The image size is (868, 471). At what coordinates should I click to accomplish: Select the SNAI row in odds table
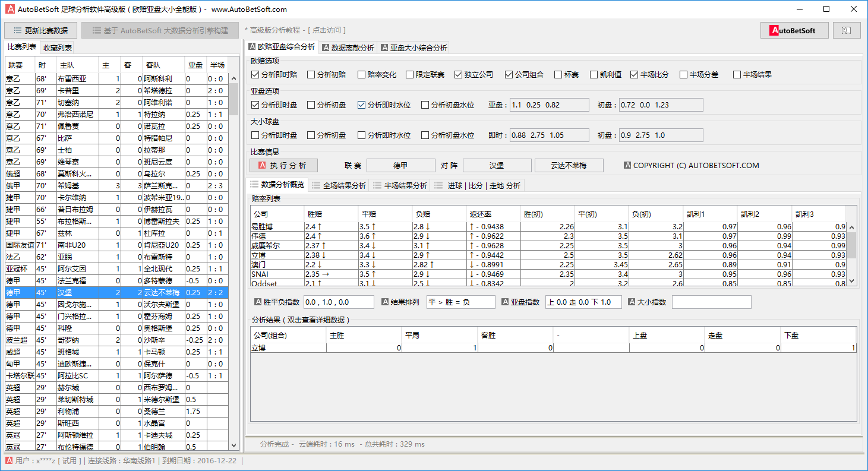(x=548, y=274)
